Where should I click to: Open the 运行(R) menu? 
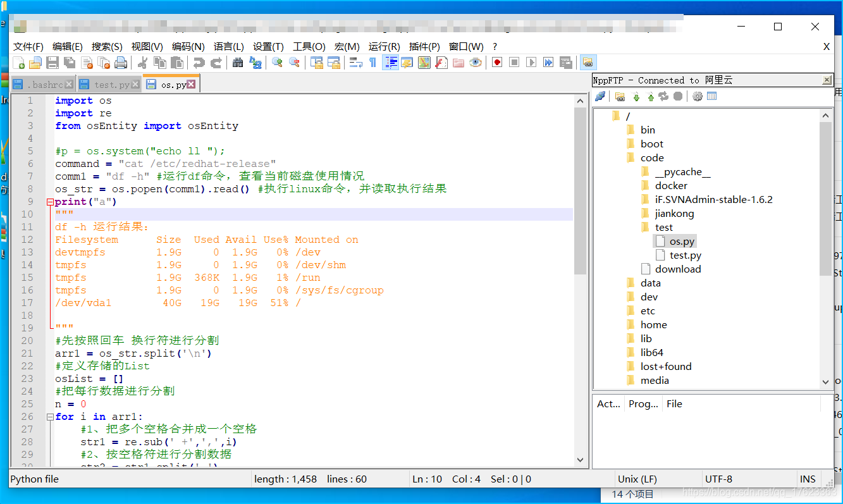click(385, 47)
